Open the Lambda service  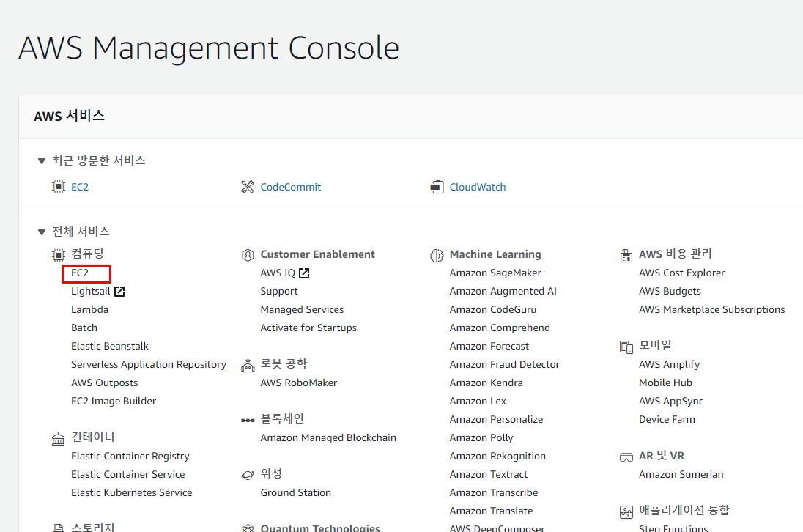89,309
